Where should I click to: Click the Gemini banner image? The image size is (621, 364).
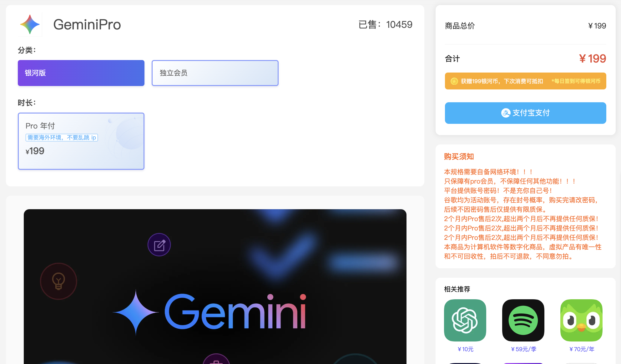[x=215, y=286]
